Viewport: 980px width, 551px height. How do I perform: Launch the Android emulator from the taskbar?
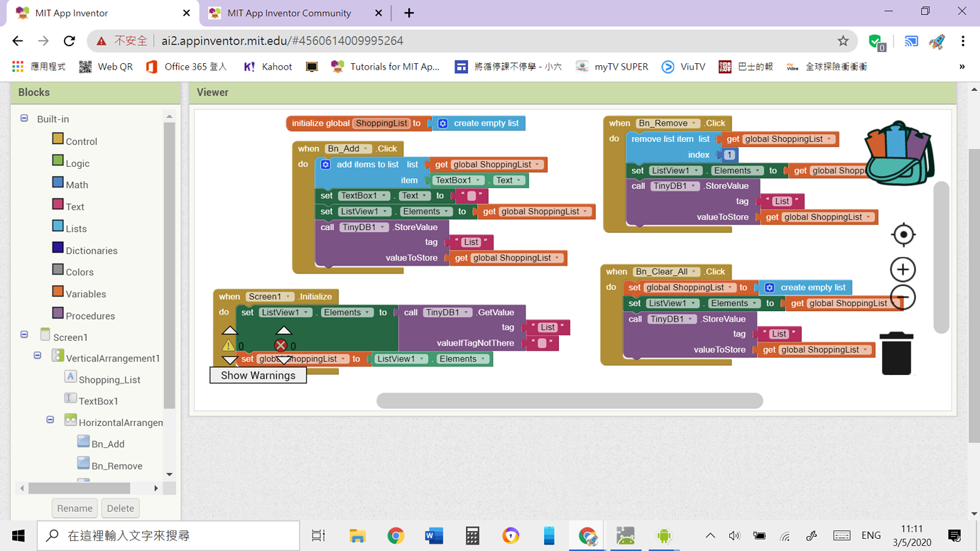[663, 535]
